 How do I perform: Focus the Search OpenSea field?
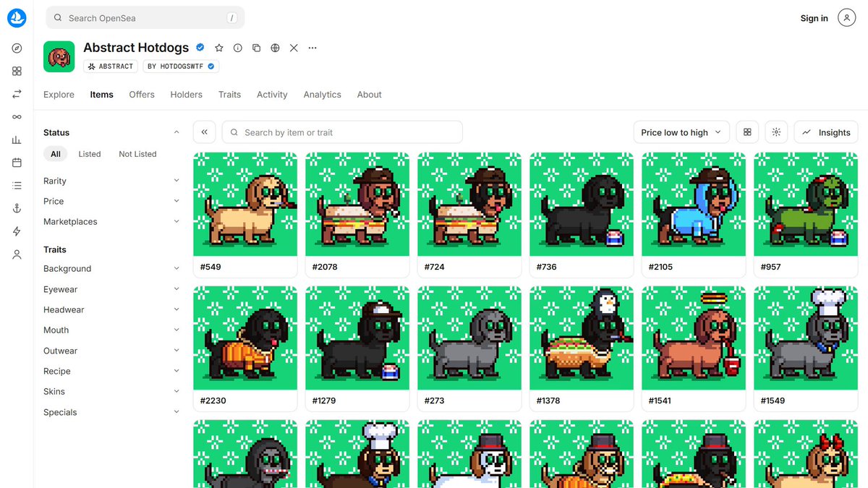pos(145,18)
